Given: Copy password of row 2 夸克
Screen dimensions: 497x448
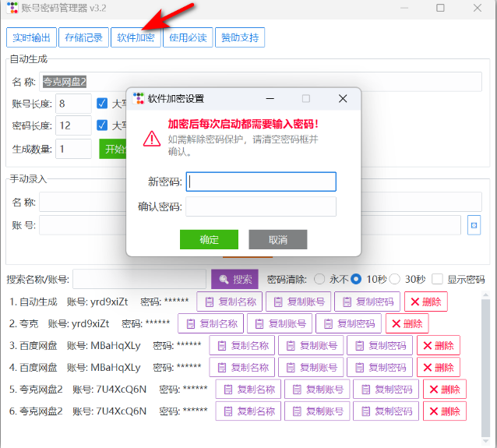Looking at the screenshot, I should [x=349, y=323].
